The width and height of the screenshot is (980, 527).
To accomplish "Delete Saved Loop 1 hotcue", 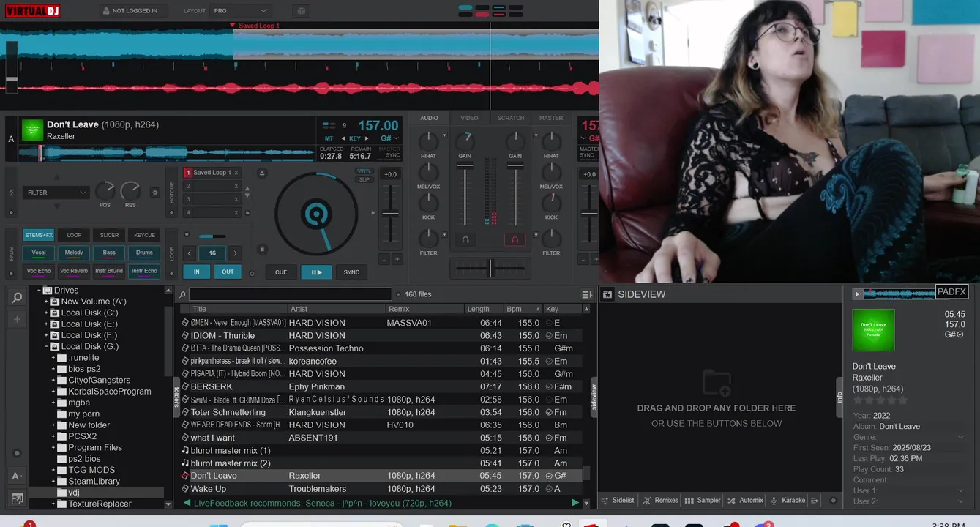I will [236, 173].
